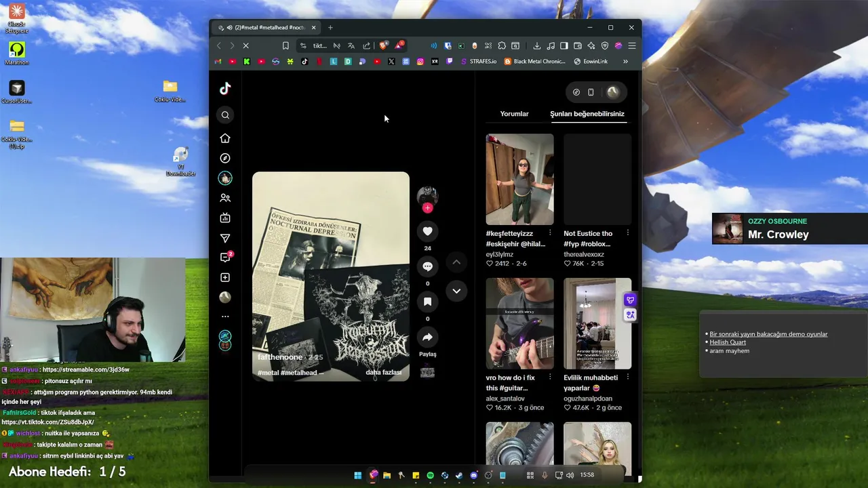868x488 pixels.
Task: Stop page loading with X button
Action: point(246,45)
